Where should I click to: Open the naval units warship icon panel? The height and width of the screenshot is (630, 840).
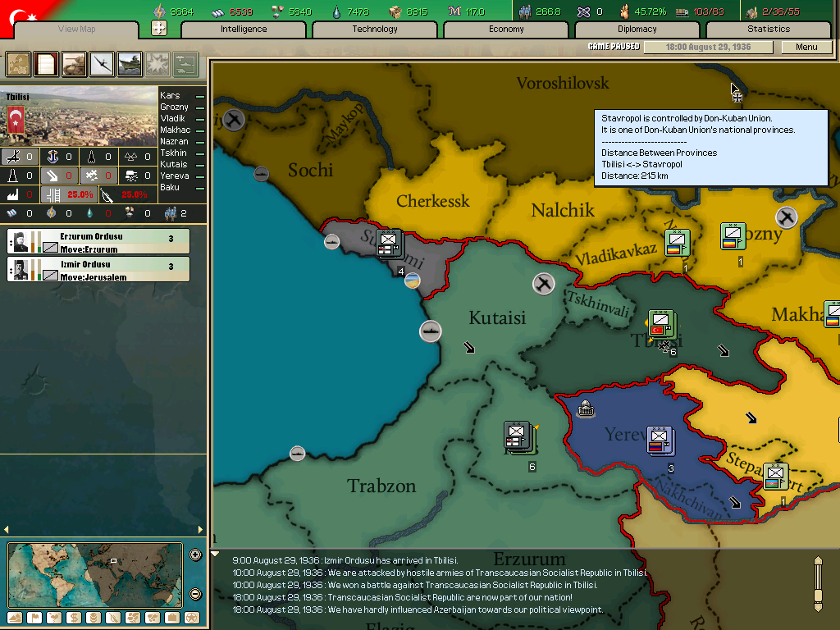[130, 63]
